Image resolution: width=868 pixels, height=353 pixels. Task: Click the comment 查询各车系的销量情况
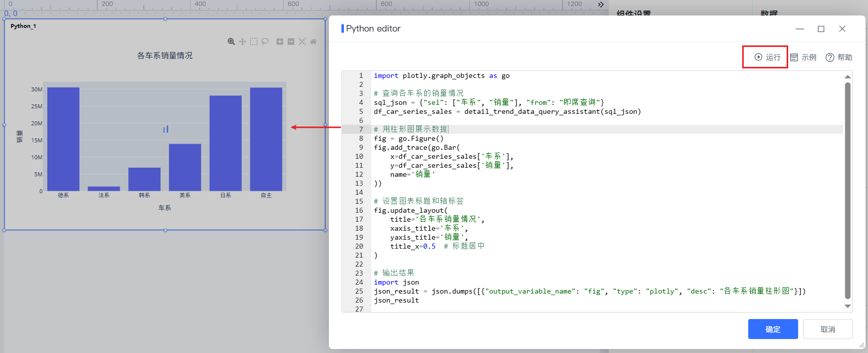pyautogui.click(x=419, y=93)
